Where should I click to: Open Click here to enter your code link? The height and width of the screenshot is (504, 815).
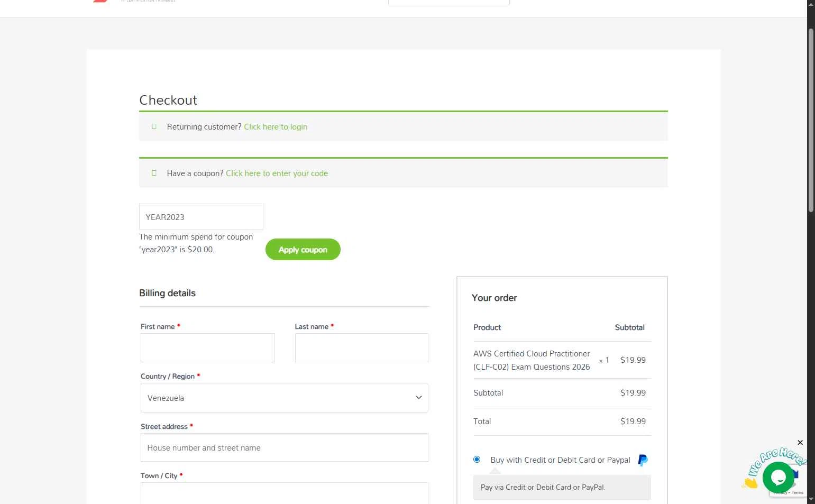pyautogui.click(x=277, y=173)
